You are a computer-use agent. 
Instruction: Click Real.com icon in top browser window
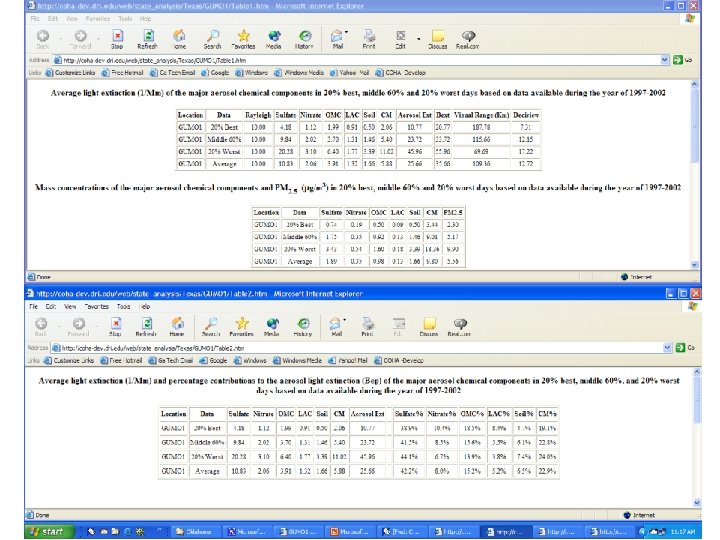(x=467, y=39)
